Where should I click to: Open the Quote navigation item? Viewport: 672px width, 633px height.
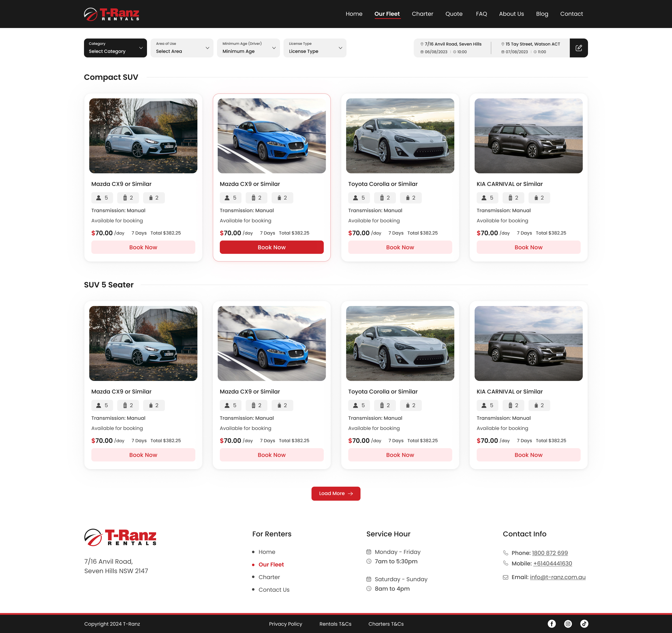click(x=454, y=14)
